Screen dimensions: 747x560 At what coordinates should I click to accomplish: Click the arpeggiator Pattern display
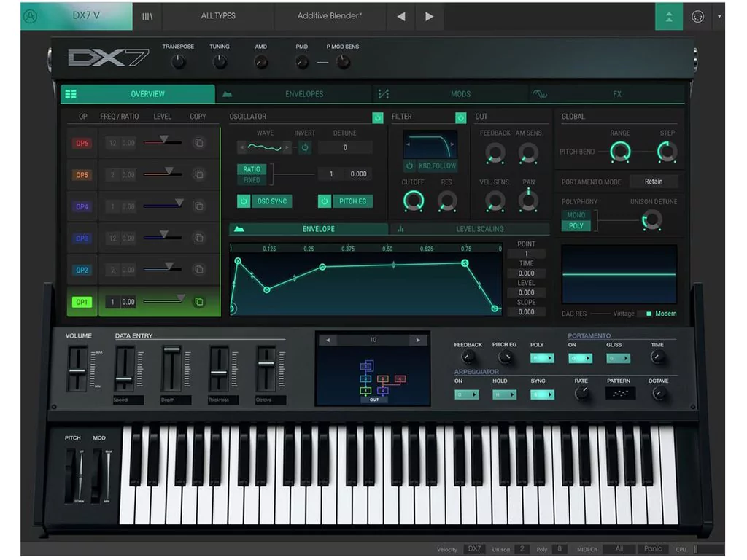[x=620, y=393]
